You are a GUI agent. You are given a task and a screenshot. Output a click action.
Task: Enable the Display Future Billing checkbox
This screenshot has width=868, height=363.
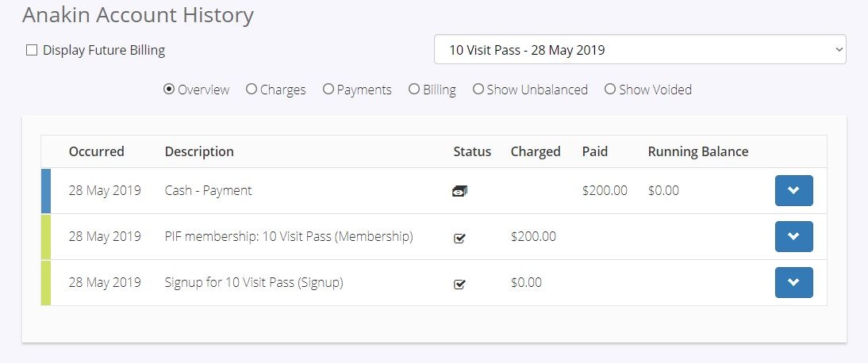(32, 51)
